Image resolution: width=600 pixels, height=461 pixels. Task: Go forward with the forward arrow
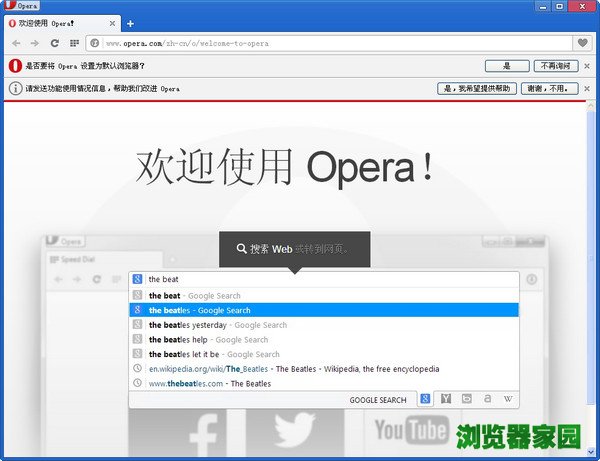pos(35,43)
